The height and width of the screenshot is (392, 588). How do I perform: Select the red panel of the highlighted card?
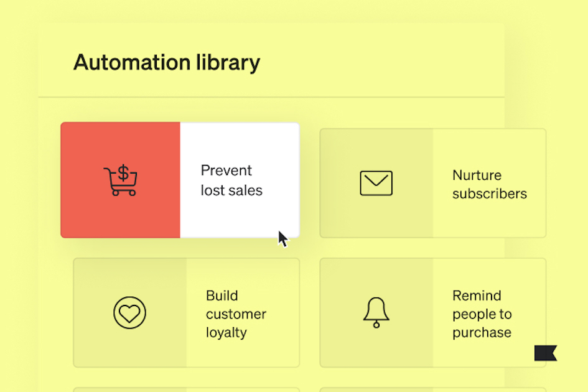click(120, 180)
